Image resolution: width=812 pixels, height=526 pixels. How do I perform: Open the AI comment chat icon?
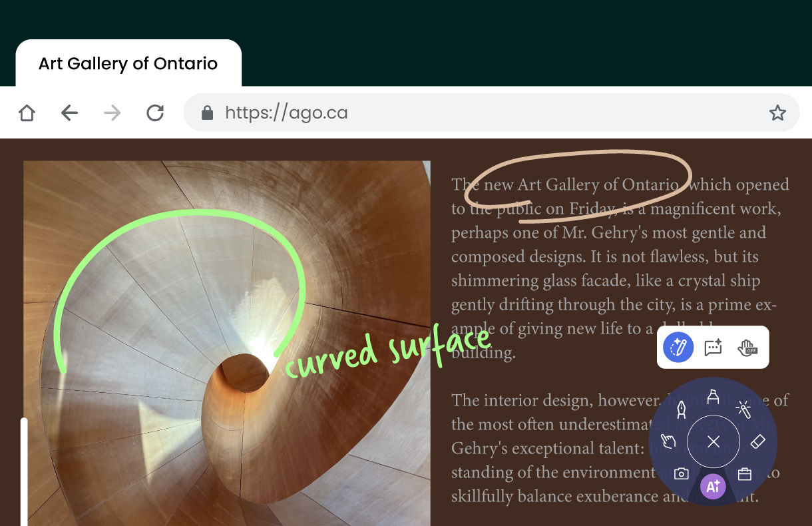click(x=713, y=347)
